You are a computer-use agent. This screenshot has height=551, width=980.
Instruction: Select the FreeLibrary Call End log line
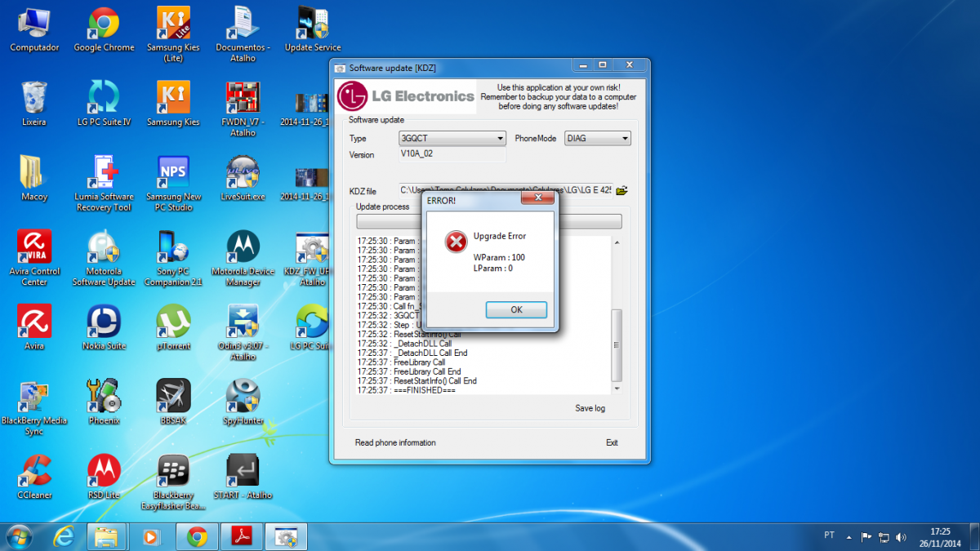[408, 371]
